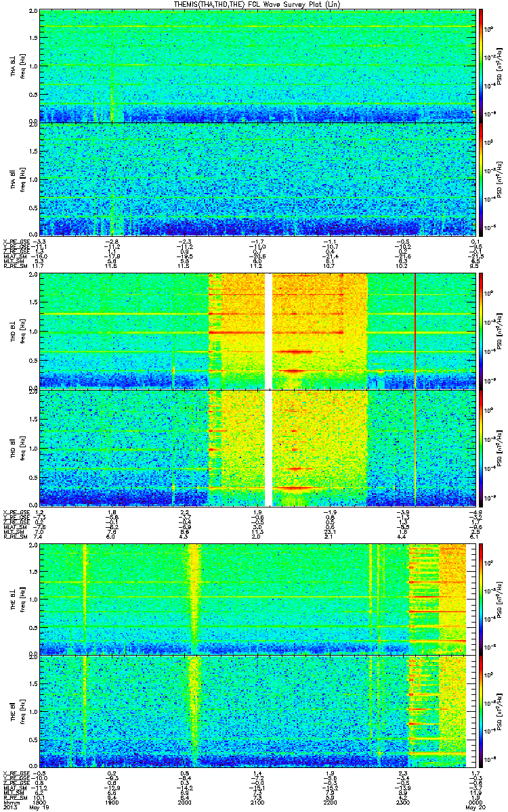The width and height of the screenshot is (508, 812).
Task: Click the 'hhmm' axis label
Action: (10, 802)
